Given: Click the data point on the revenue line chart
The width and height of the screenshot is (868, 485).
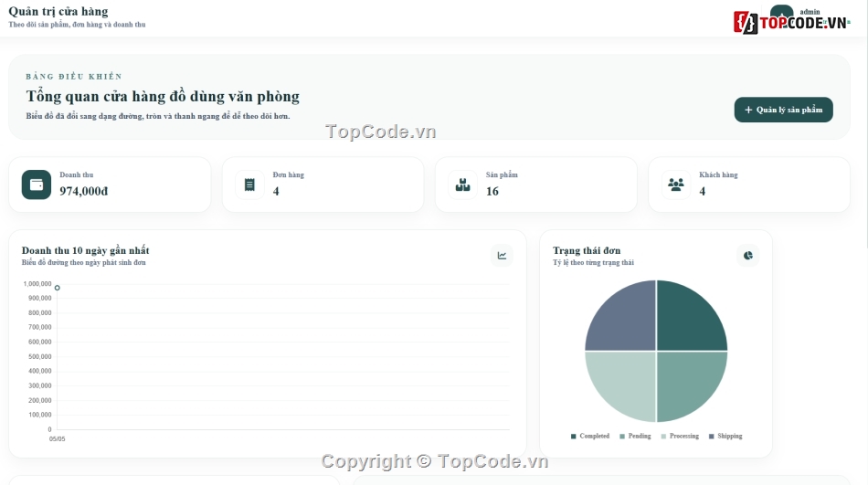Looking at the screenshot, I should click(x=57, y=288).
